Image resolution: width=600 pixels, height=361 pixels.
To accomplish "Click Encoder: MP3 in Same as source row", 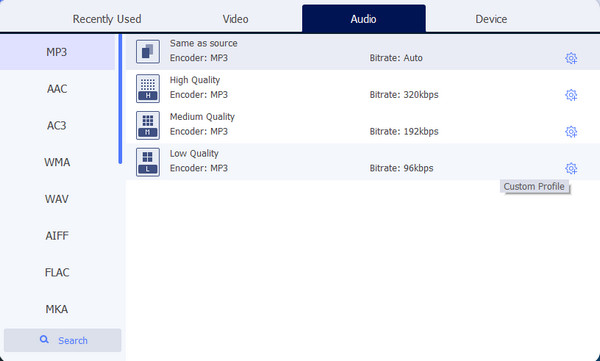I will point(199,58).
